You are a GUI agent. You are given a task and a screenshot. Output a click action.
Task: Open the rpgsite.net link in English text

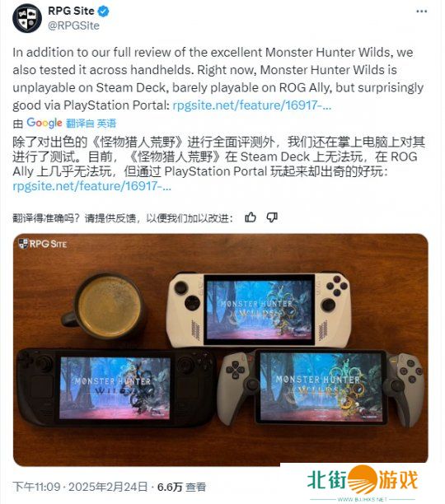coord(252,105)
